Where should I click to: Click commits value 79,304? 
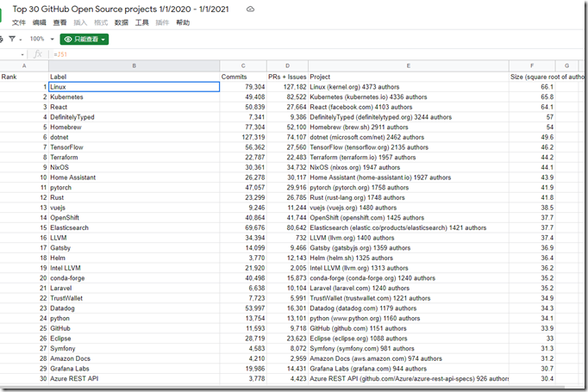243,87
